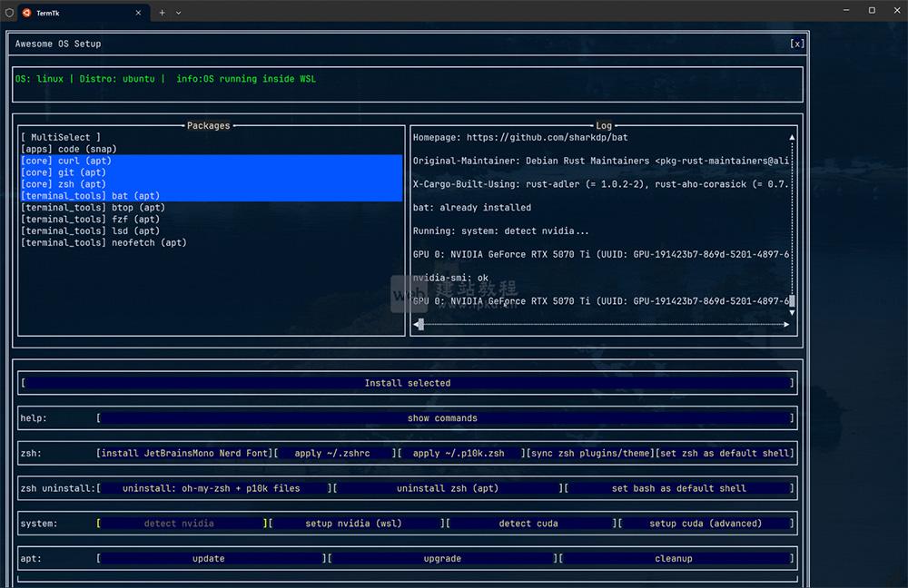Click the Log panel scroll-right arrow
Image resolution: width=908 pixels, height=588 pixels.
(x=786, y=324)
